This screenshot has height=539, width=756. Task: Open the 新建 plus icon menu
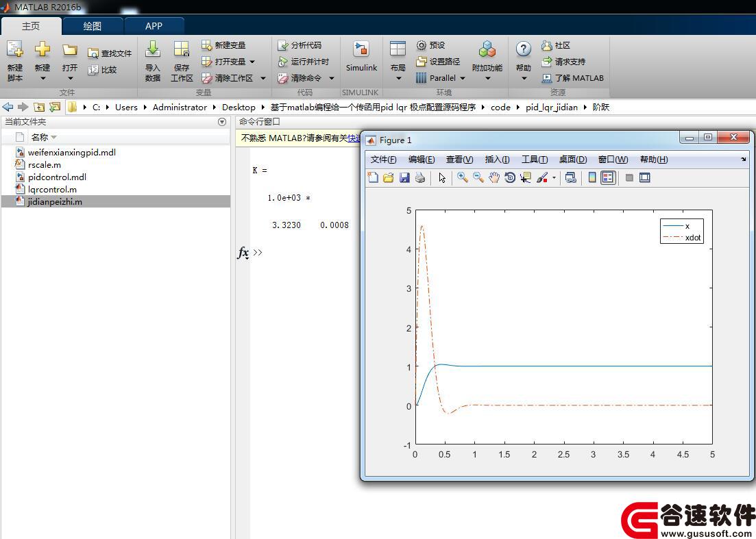pos(42,61)
